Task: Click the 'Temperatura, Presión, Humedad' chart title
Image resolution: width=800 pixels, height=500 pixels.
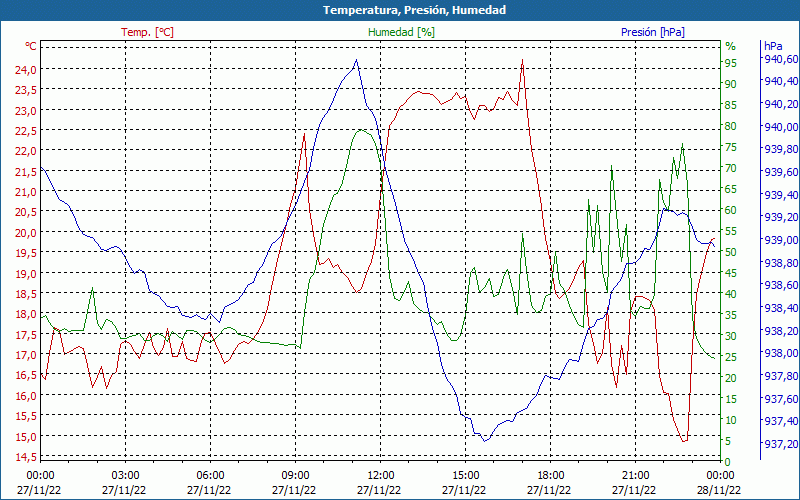Action: pyautogui.click(x=414, y=10)
